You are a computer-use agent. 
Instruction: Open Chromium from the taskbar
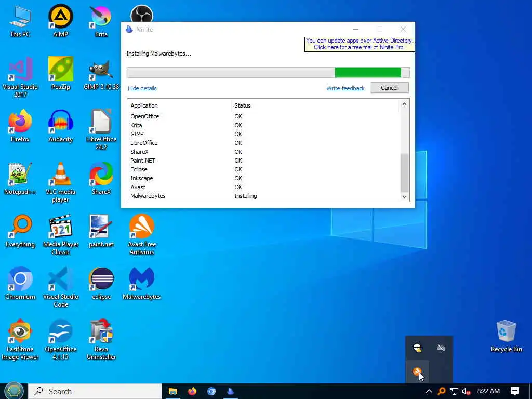(211, 391)
